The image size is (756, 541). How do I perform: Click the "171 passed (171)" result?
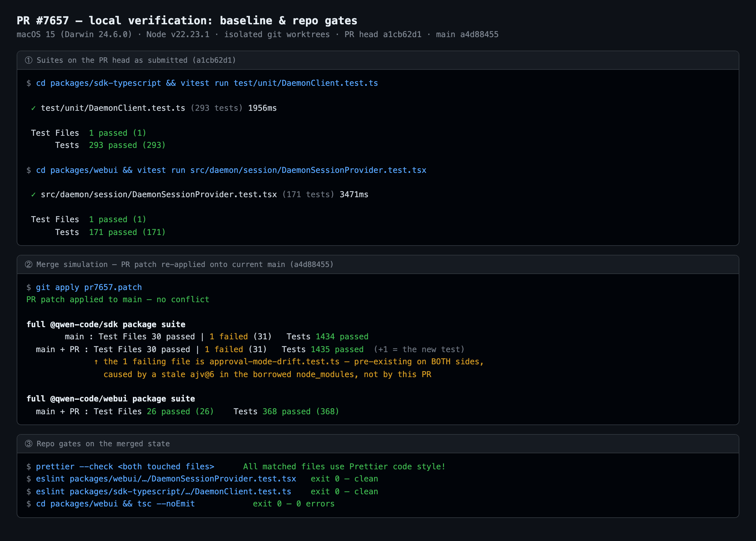(x=127, y=232)
